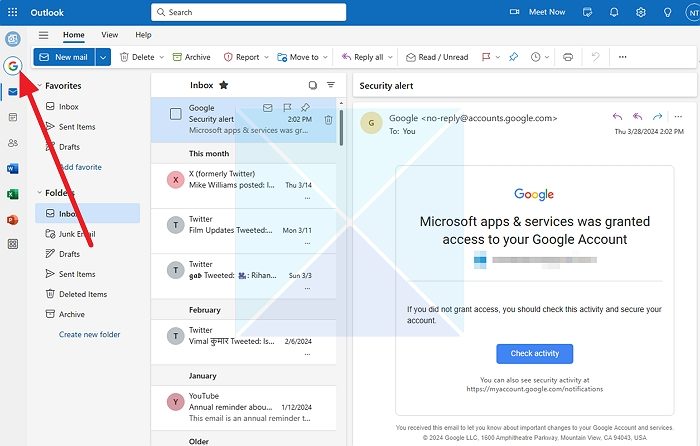Screen dimensions: 700x446
Task: Open the Help tab
Action: 143,35
